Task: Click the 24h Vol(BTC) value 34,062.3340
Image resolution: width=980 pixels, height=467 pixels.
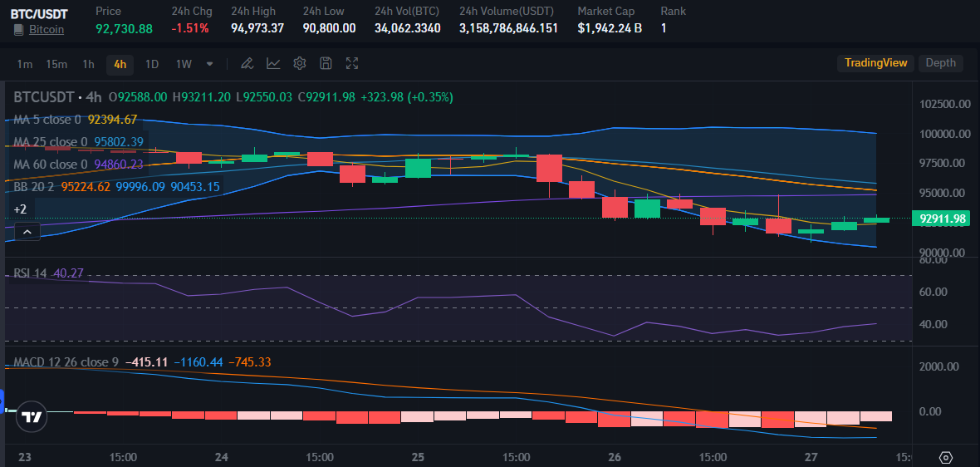Action: (408, 28)
